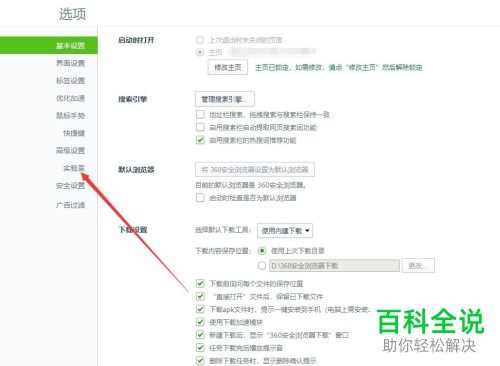Select the 主页 startup radio option
Viewport: 500px width, 366px height.
(x=200, y=52)
